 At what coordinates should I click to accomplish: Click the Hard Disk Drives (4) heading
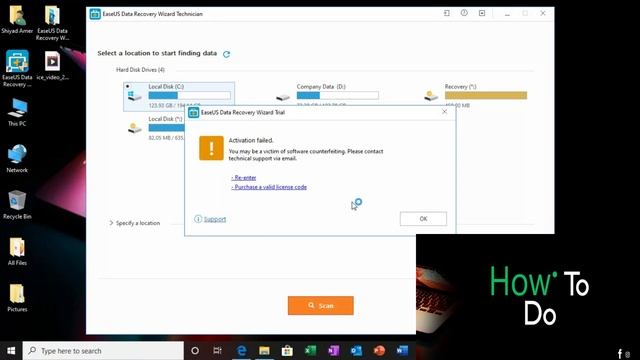[x=140, y=70]
